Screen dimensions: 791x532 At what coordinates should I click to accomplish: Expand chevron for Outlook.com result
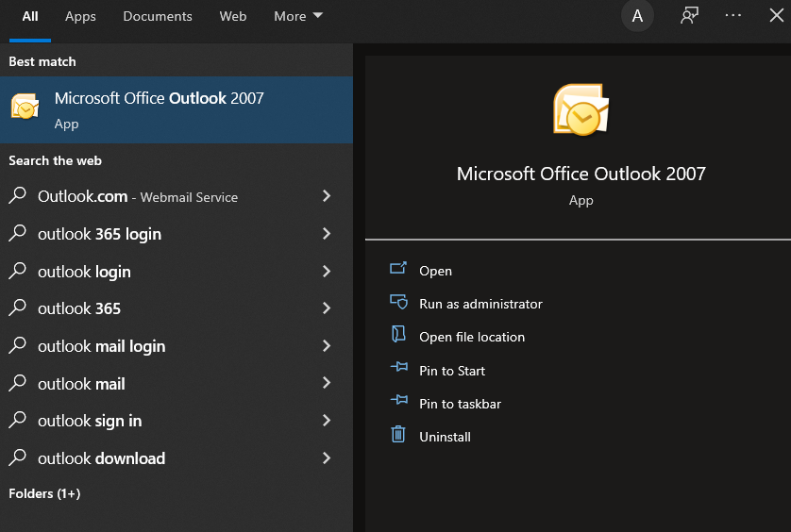click(327, 195)
